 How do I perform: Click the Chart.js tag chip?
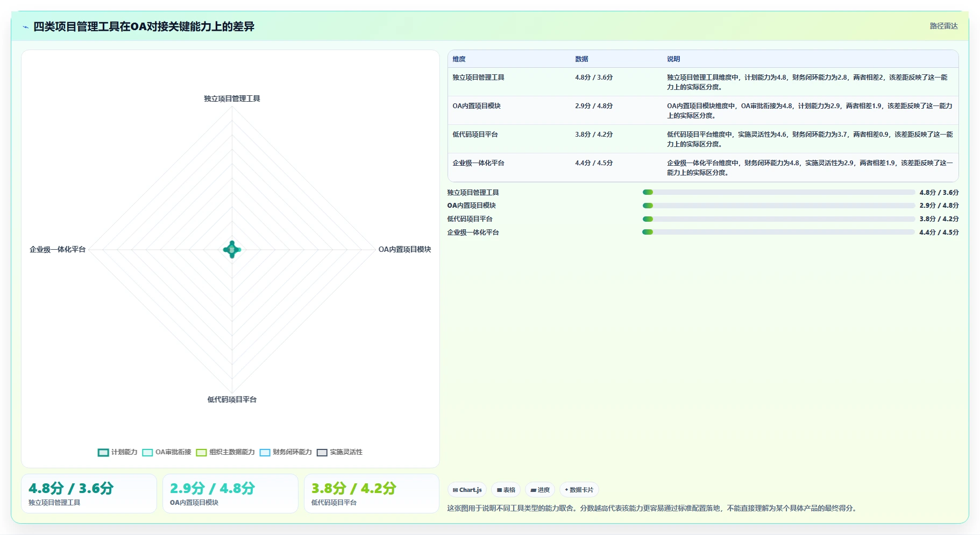click(x=467, y=490)
